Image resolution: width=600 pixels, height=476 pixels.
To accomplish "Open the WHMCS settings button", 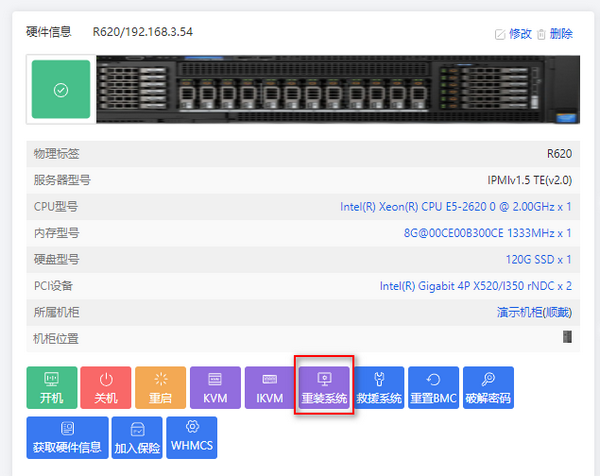I will (192, 438).
